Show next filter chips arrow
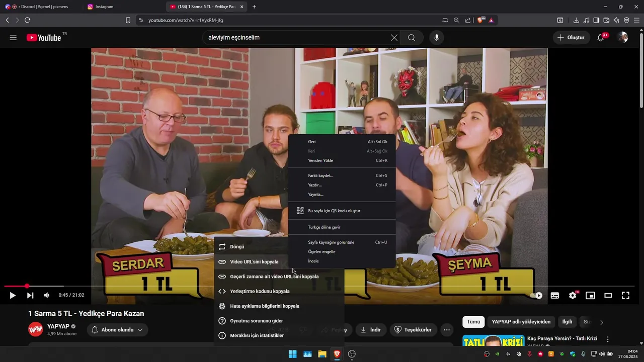The height and width of the screenshot is (362, 644). [602, 322]
